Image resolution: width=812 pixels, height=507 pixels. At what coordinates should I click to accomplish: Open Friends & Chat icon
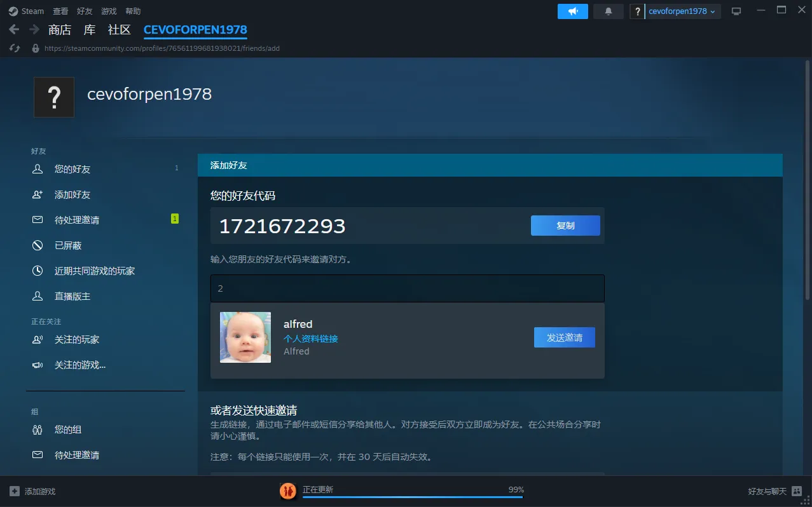797,491
